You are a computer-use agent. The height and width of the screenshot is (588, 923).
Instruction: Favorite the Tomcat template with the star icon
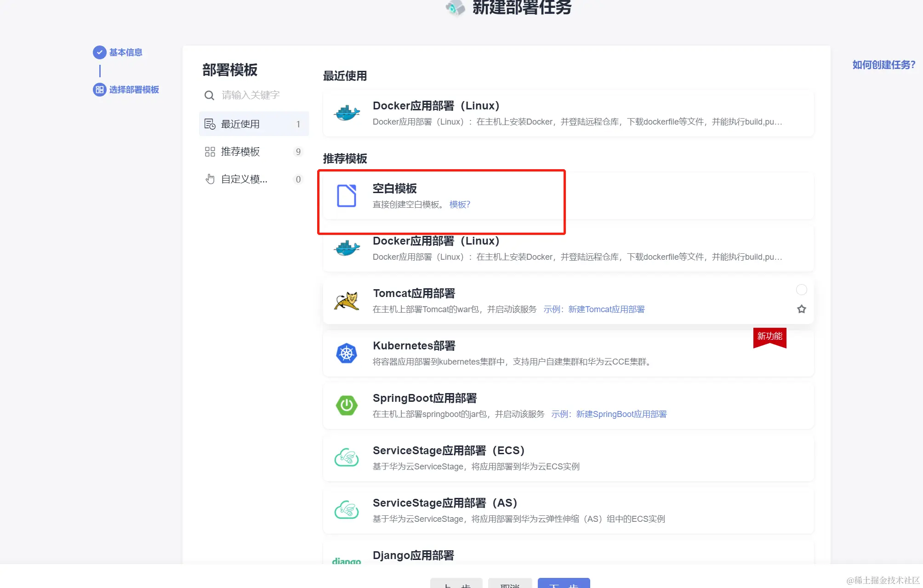pos(801,309)
